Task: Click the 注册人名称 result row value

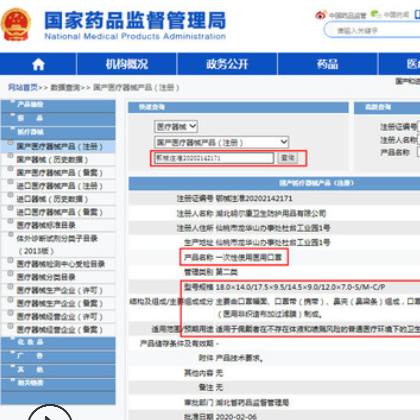Action: point(271,213)
